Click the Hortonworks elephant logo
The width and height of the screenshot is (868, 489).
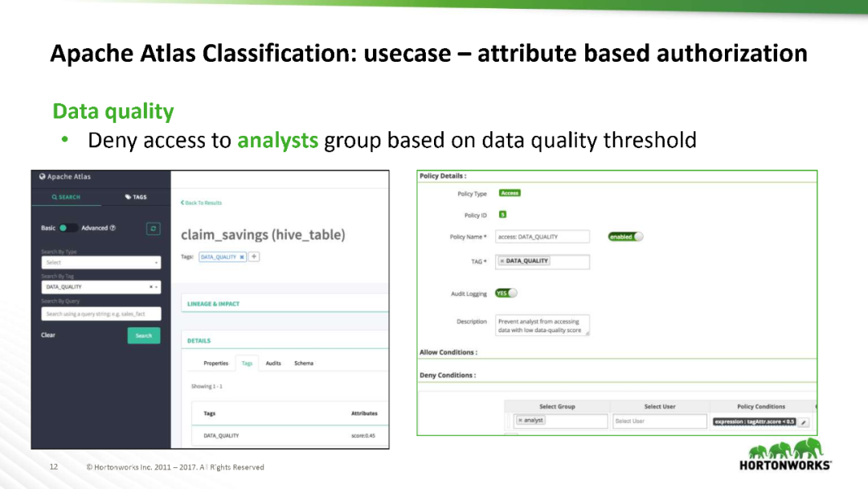pyautogui.click(x=785, y=454)
